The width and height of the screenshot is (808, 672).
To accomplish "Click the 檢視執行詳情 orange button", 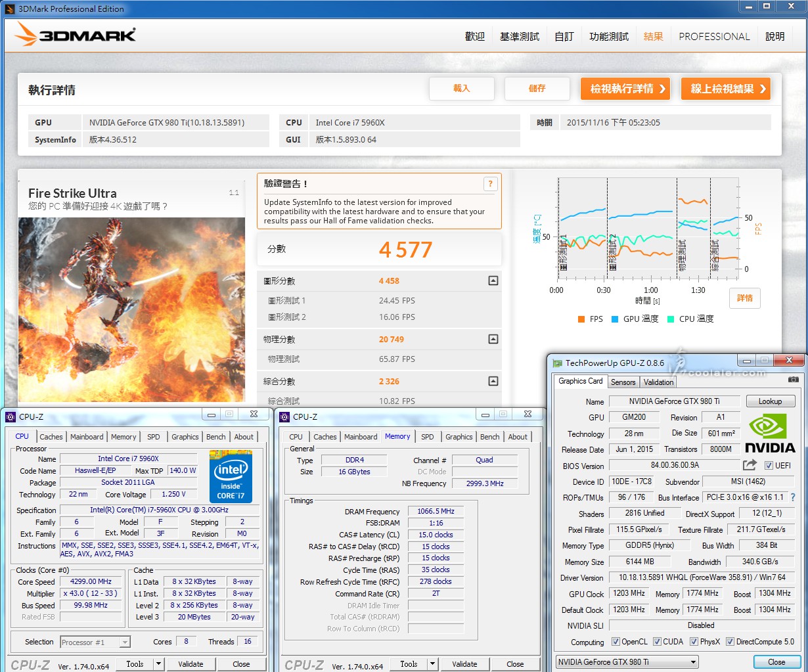I will point(625,89).
